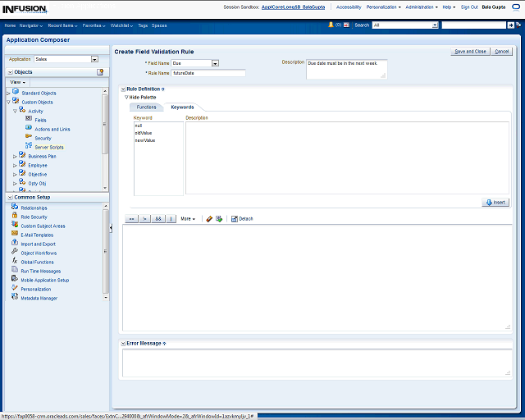Collapse the Rule Definition section
The height and width of the screenshot is (420, 525).
click(x=123, y=89)
